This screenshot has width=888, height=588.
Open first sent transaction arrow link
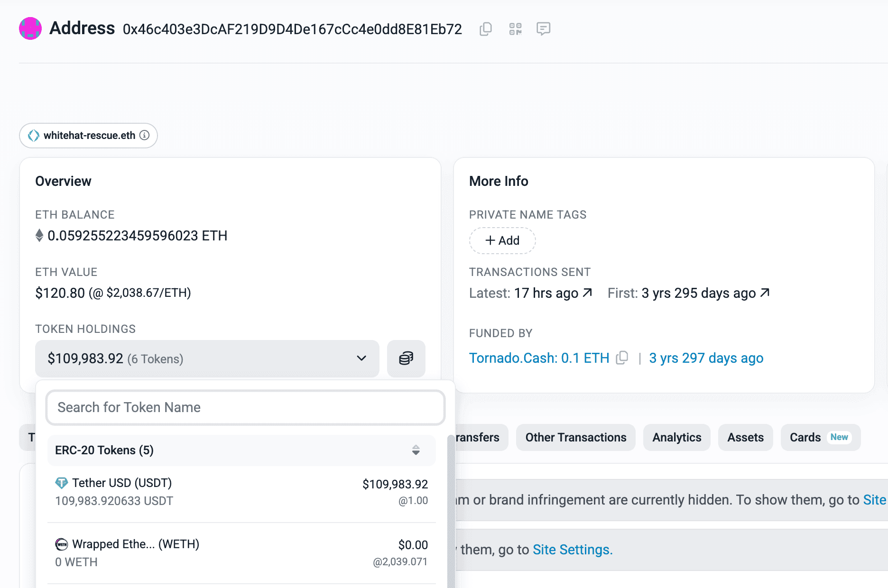764,293
